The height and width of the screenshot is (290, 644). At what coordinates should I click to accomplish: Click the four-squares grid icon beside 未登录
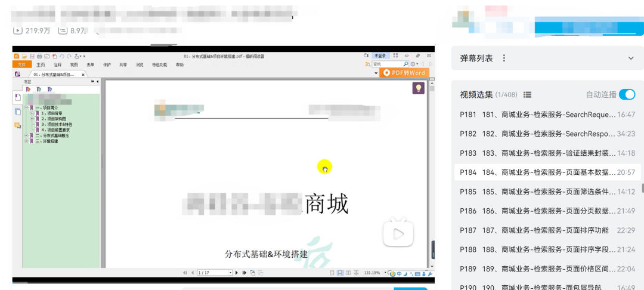point(395,55)
